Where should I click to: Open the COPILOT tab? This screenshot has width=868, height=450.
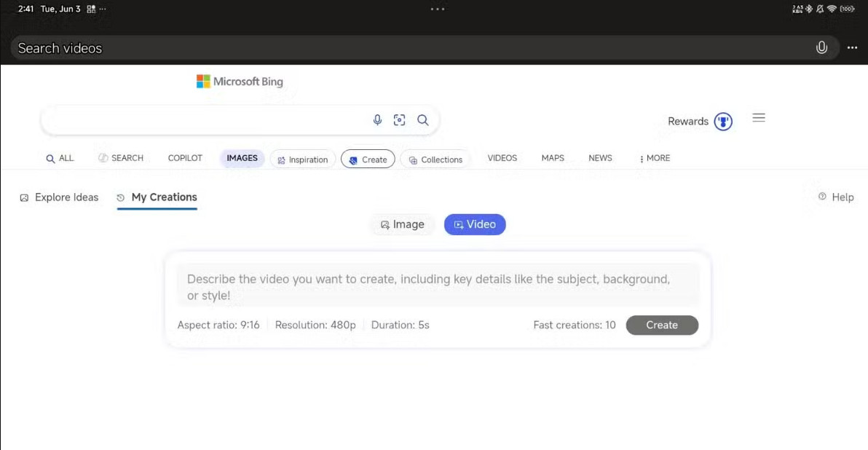pos(185,158)
